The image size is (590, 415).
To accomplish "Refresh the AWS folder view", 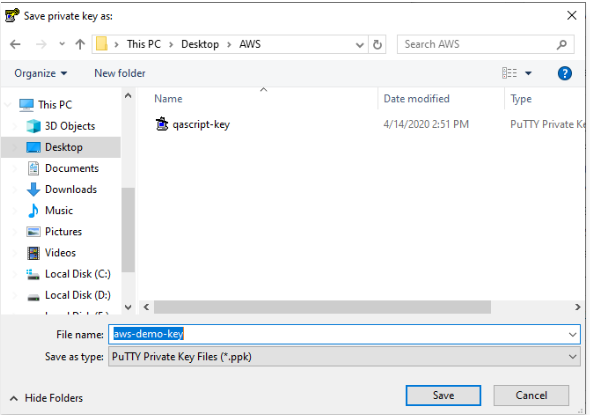I will coord(377,45).
